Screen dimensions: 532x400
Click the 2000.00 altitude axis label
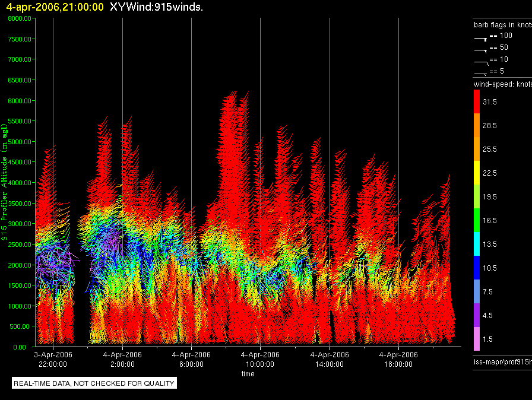pyautogui.click(x=20, y=265)
